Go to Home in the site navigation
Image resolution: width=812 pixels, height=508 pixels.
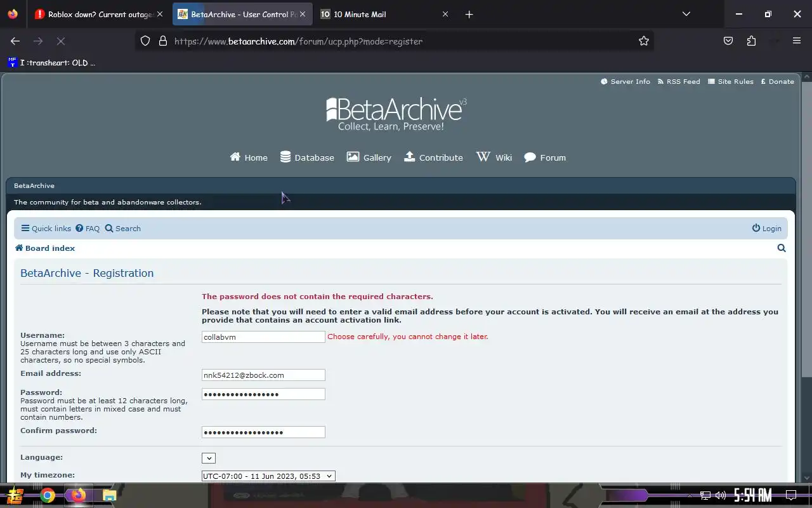pos(249,157)
